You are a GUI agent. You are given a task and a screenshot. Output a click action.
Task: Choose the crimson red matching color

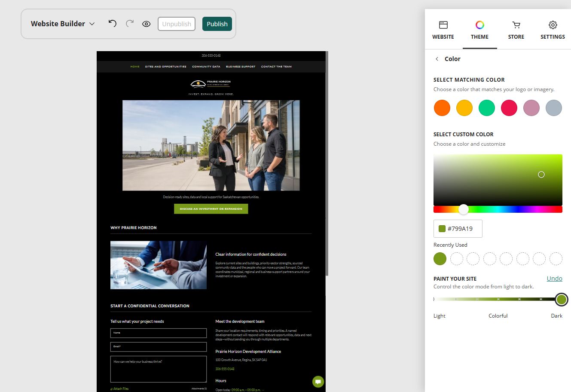tap(509, 108)
